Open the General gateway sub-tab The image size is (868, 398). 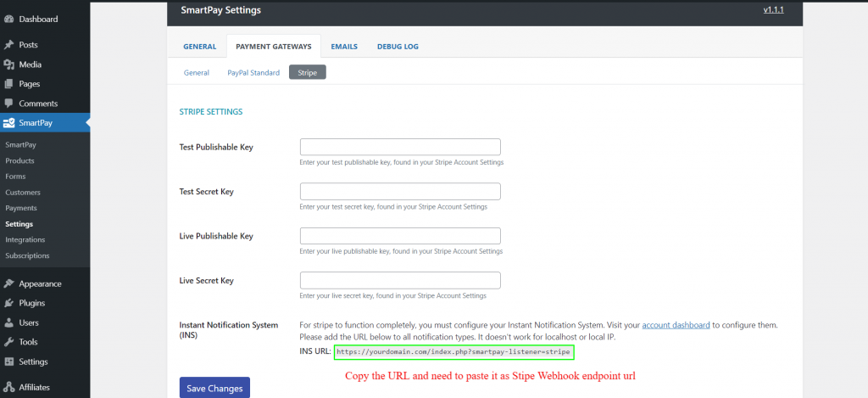197,73
